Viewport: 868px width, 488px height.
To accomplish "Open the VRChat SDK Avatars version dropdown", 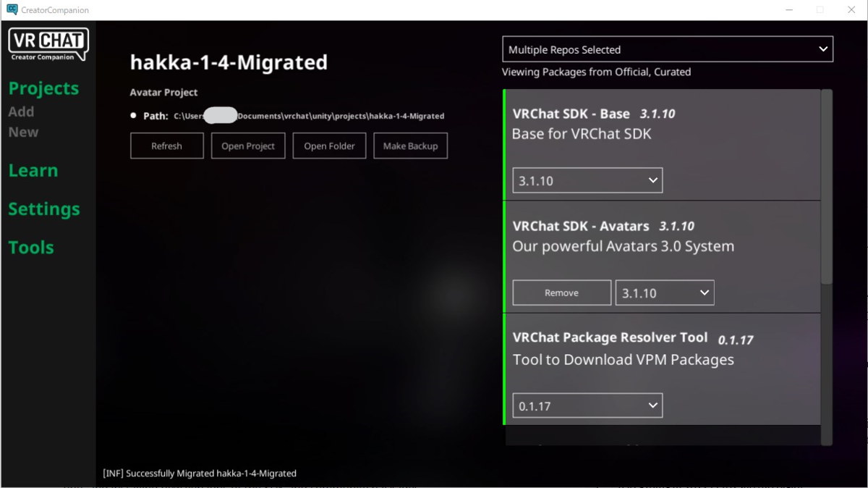I will [664, 292].
